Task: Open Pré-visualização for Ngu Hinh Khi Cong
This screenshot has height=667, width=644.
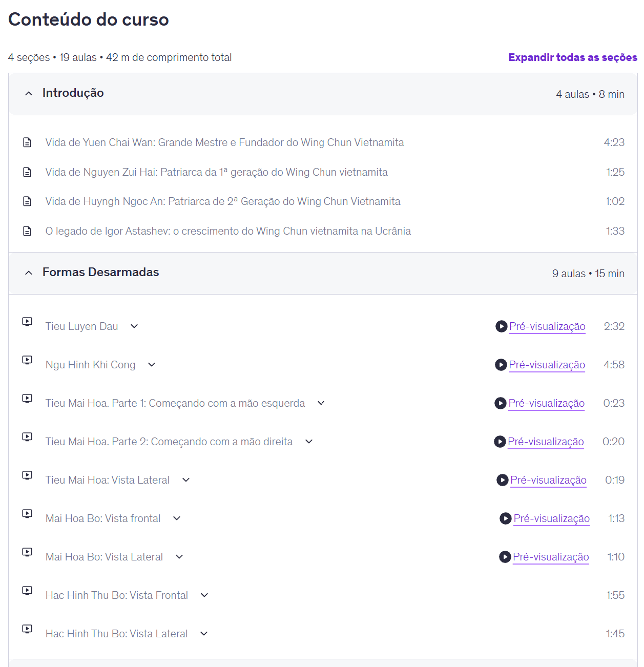Action: click(x=547, y=365)
